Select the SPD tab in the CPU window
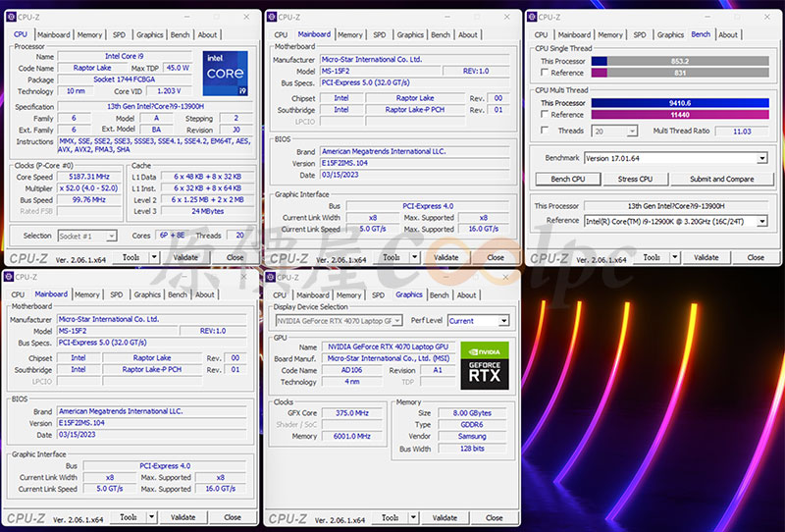The image size is (785, 532). click(x=119, y=34)
